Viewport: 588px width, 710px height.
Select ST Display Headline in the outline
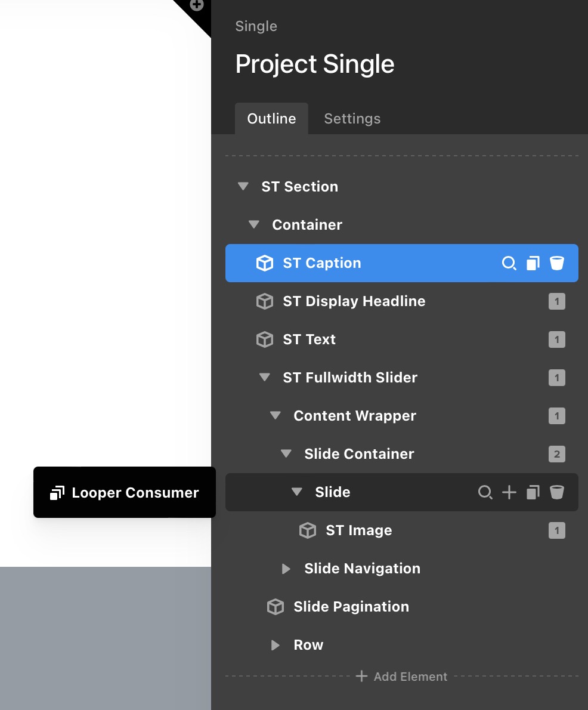[354, 301]
